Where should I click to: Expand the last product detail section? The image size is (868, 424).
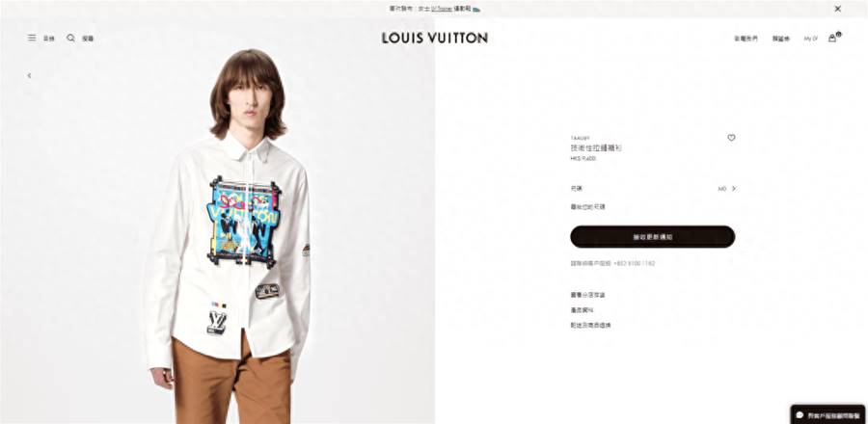point(590,326)
